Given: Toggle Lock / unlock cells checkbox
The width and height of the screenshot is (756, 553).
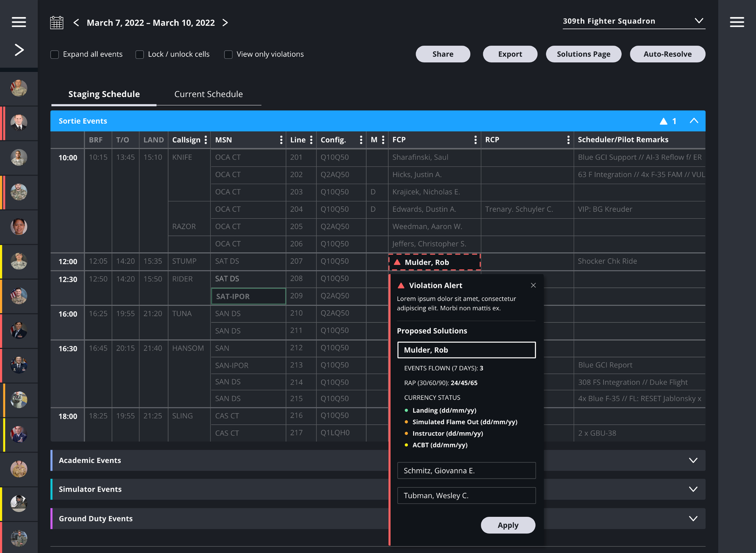Looking at the screenshot, I should click(140, 55).
